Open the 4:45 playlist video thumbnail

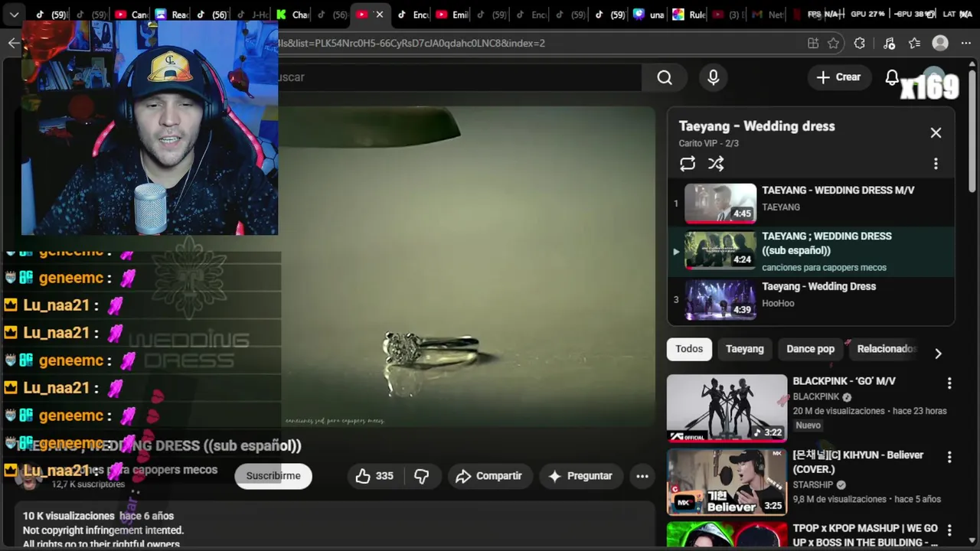pyautogui.click(x=720, y=204)
